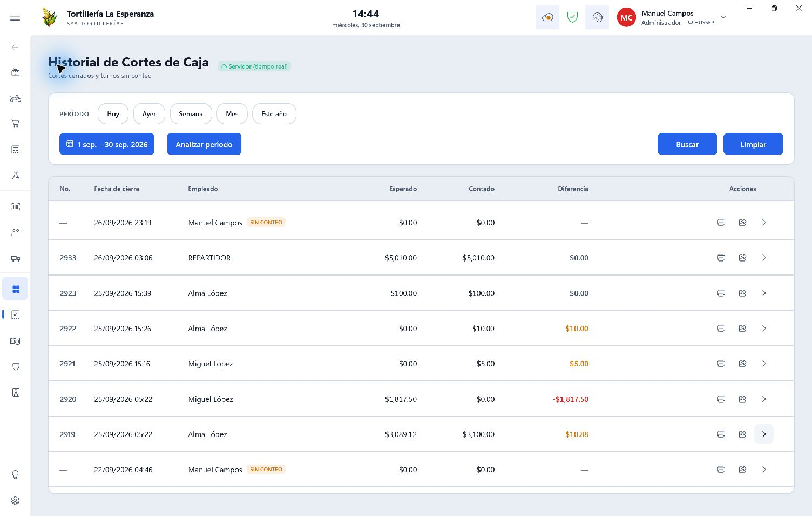
Task: Print the cut number 2933
Action: coord(721,258)
